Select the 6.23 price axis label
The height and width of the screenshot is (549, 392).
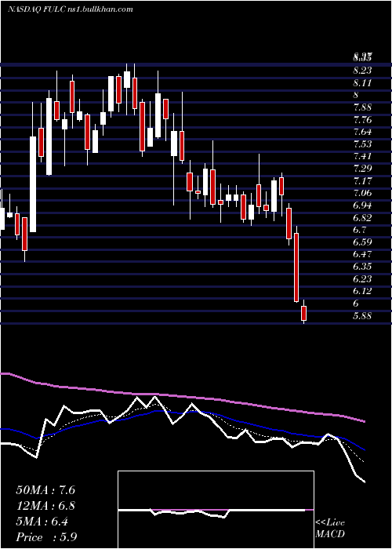[362, 278]
